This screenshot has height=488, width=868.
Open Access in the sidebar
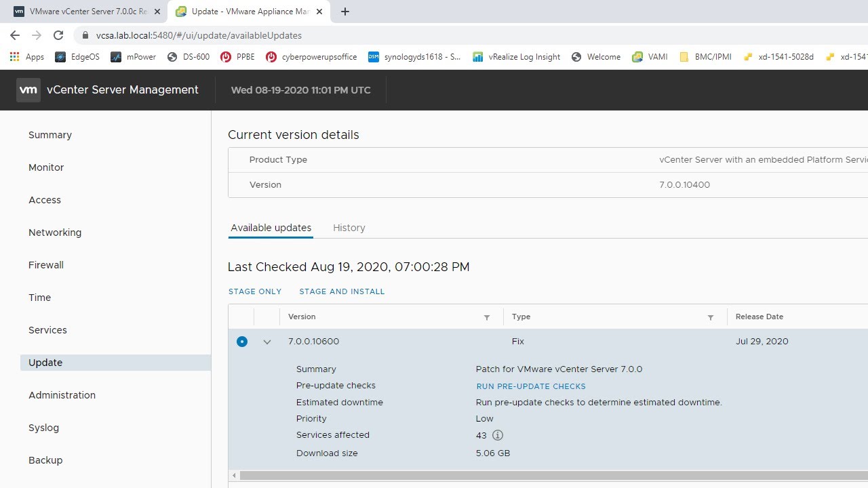[45, 200]
